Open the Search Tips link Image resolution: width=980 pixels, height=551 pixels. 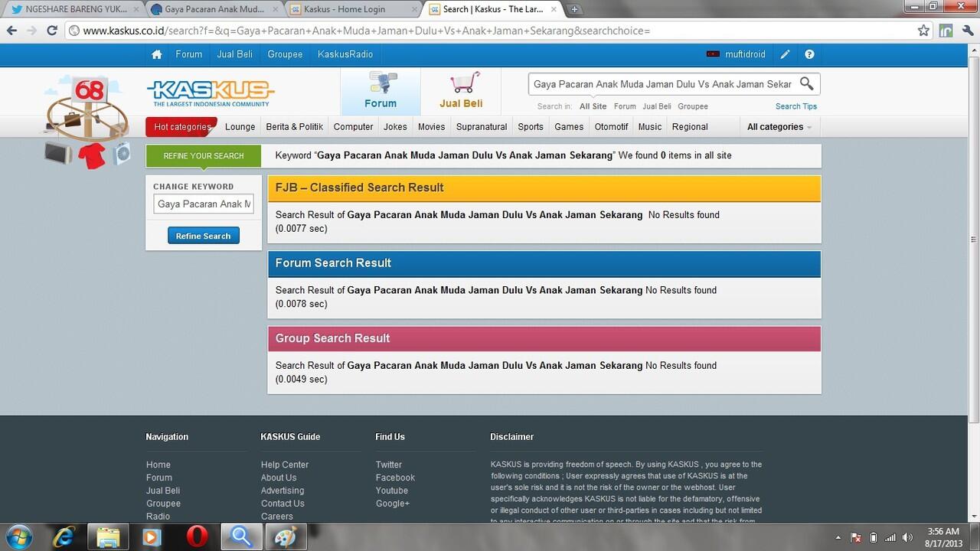point(796,106)
